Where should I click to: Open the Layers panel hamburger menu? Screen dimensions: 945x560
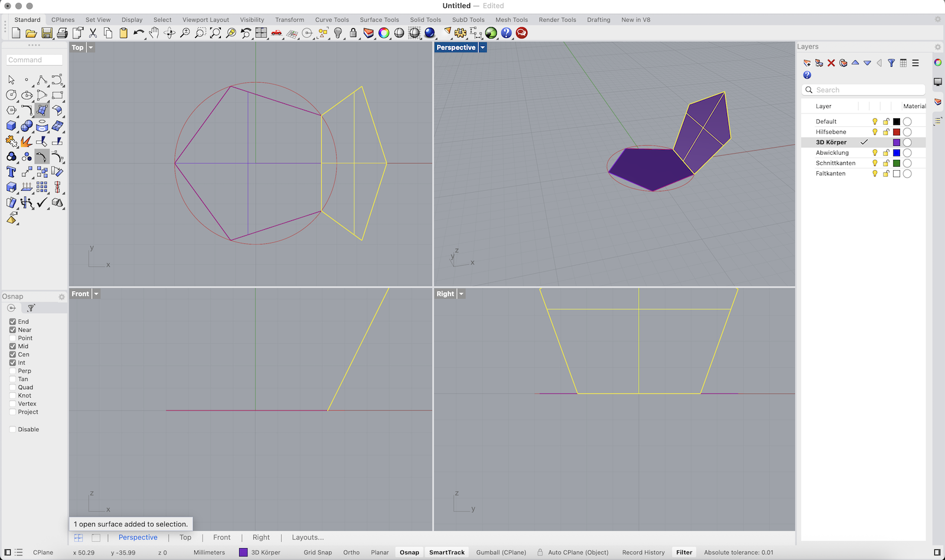click(x=915, y=63)
